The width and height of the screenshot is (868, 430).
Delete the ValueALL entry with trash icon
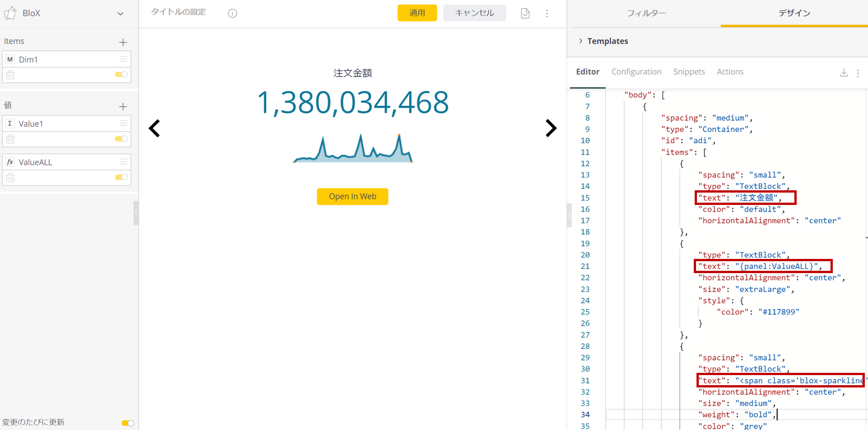point(11,177)
